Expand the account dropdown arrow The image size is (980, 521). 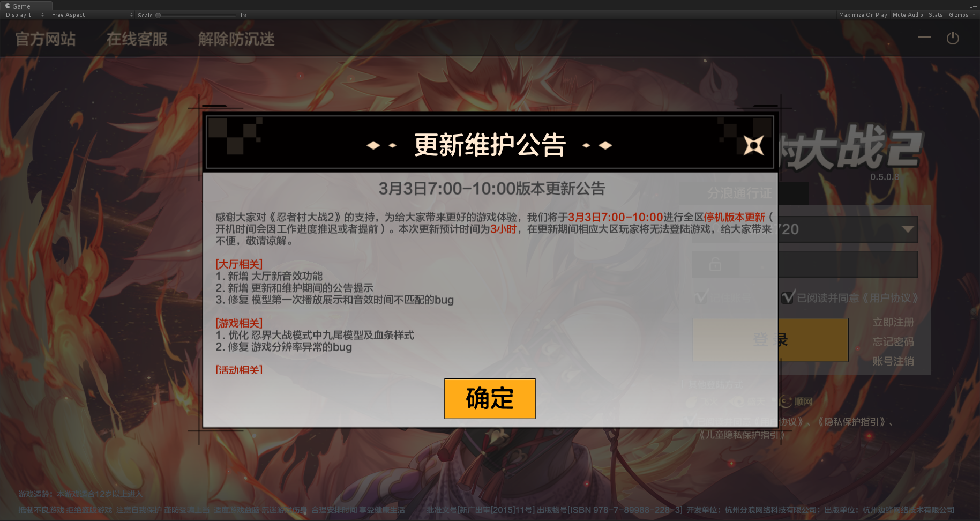908,229
